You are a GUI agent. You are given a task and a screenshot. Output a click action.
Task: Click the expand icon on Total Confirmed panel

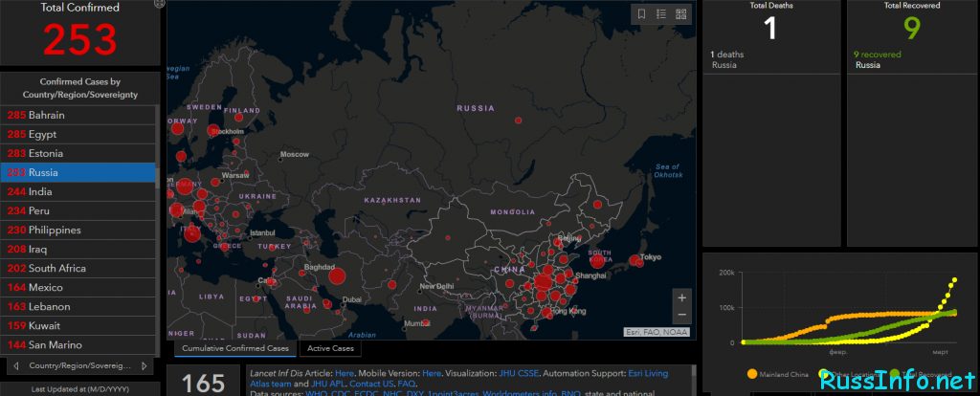click(160, 3)
